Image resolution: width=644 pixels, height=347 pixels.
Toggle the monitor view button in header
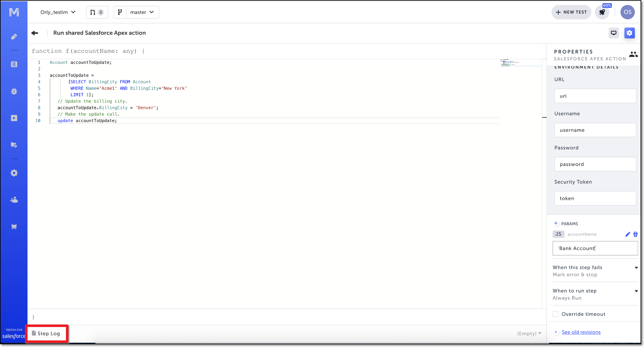[x=614, y=33]
